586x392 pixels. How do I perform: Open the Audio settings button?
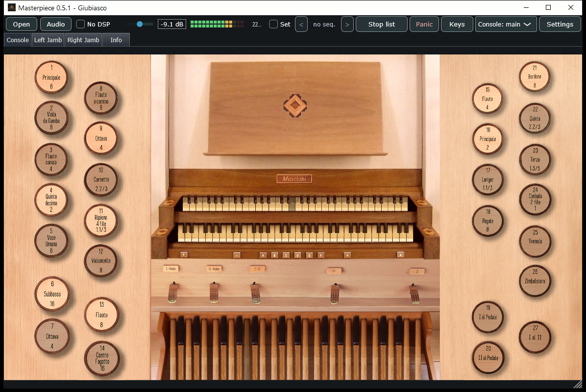pyautogui.click(x=56, y=24)
